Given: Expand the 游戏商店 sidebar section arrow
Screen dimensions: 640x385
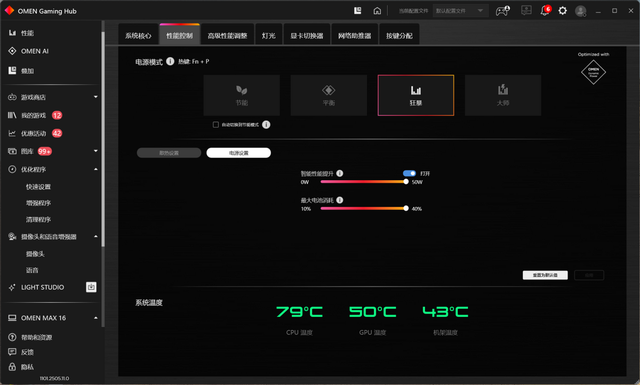Looking at the screenshot, I should point(96,97).
